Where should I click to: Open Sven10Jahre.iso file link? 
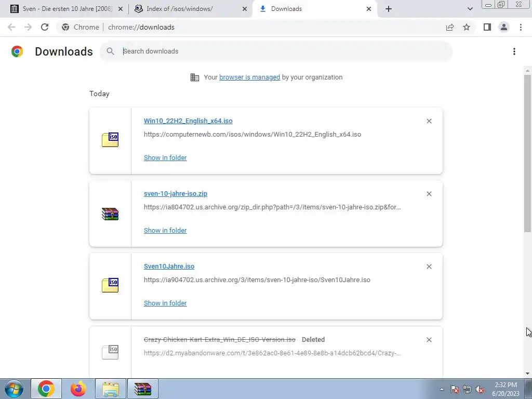[169, 267]
